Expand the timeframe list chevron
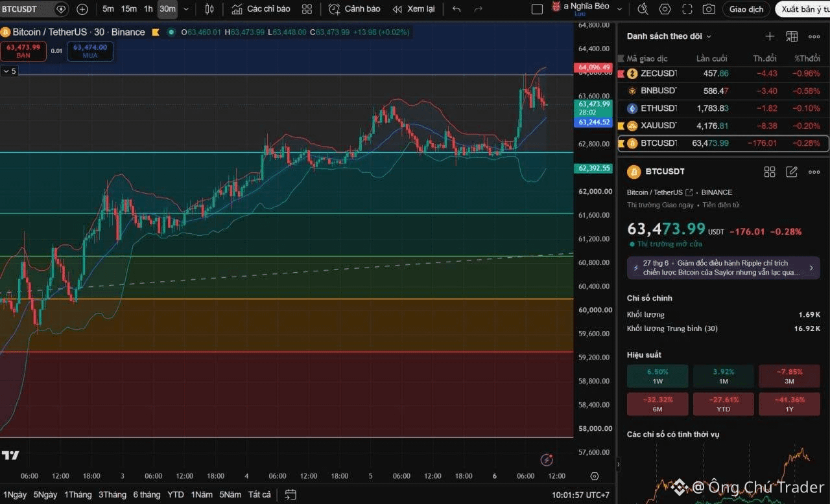The width and height of the screenshot is (830, 504). click(187, 9)
